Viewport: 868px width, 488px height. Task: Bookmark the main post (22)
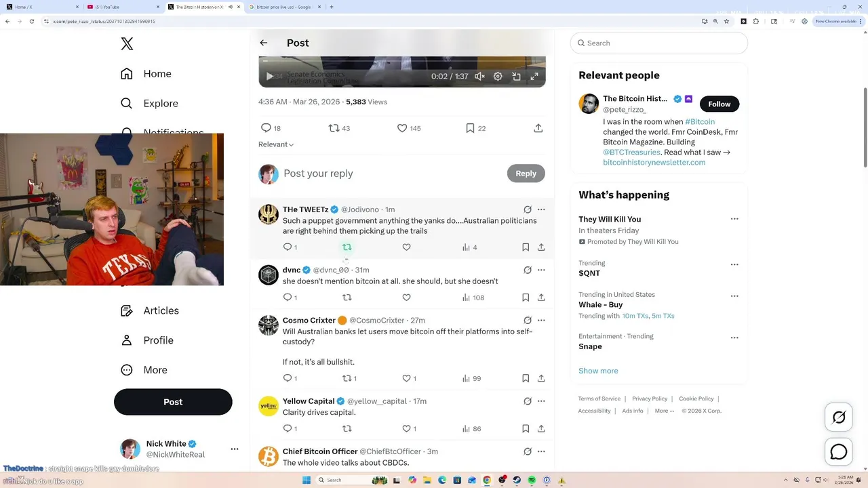[475, 128]
